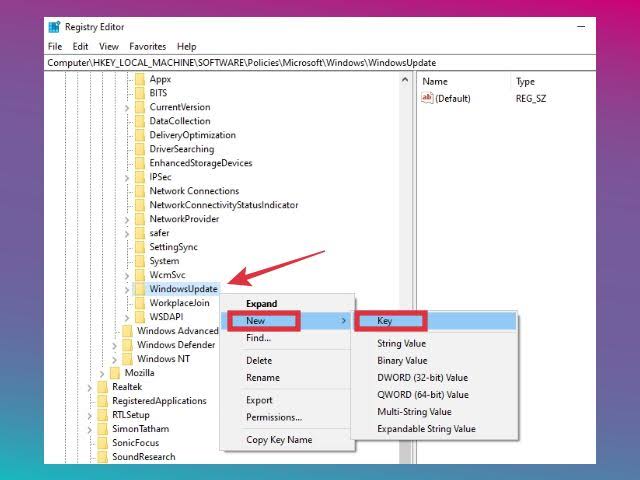Screen dimensions: 640x480
Task: Click the SettingSync folder icon
Action: point(140,247)
